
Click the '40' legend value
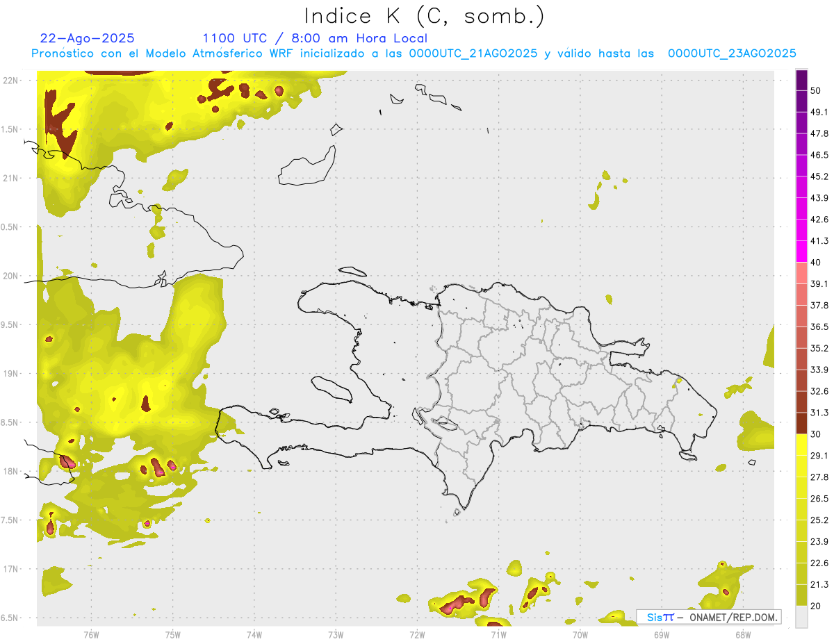click(x=816, y=263)
